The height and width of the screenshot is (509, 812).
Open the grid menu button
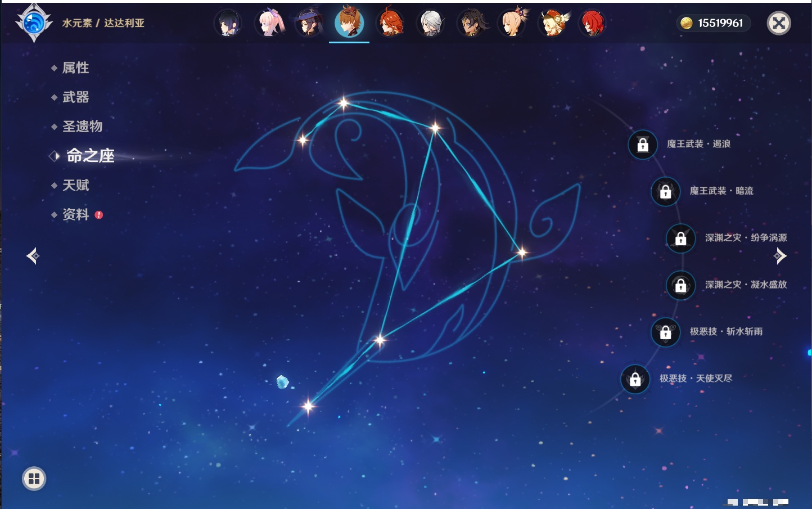point(34,479)
